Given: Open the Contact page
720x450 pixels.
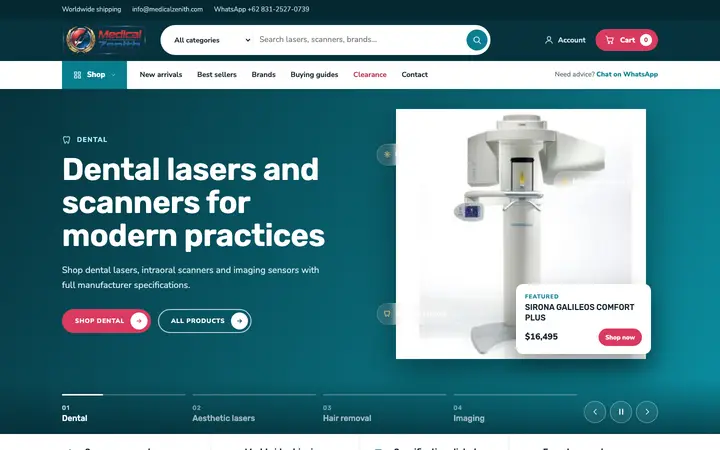Looking at the screenshot, I should (x=415, y=74).
